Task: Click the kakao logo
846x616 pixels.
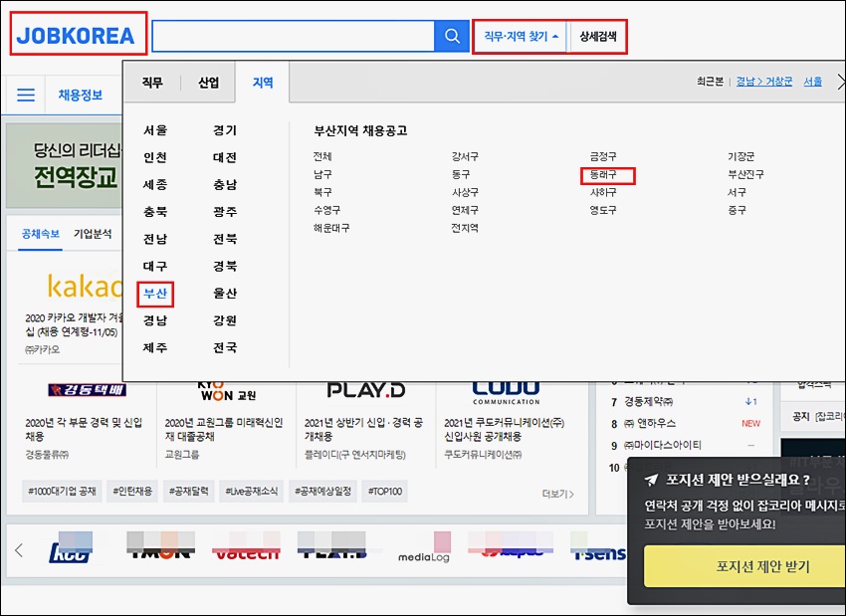Action: click(85, 287)
